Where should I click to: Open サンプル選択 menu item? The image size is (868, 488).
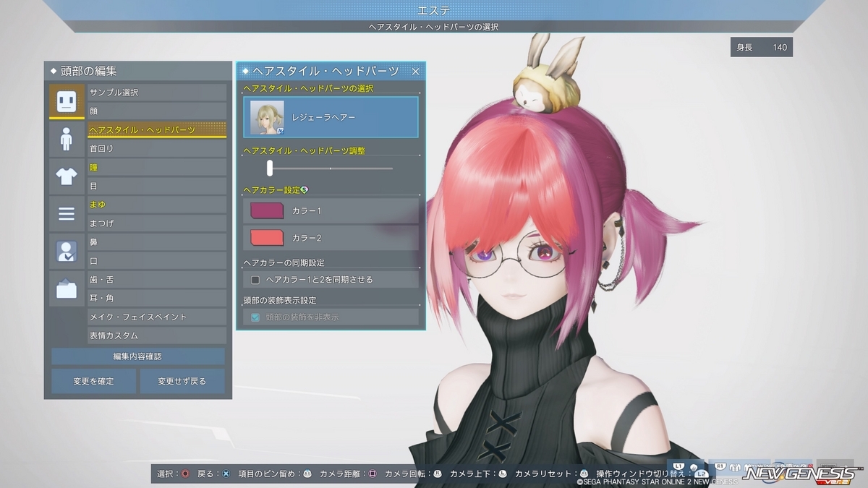157,93
